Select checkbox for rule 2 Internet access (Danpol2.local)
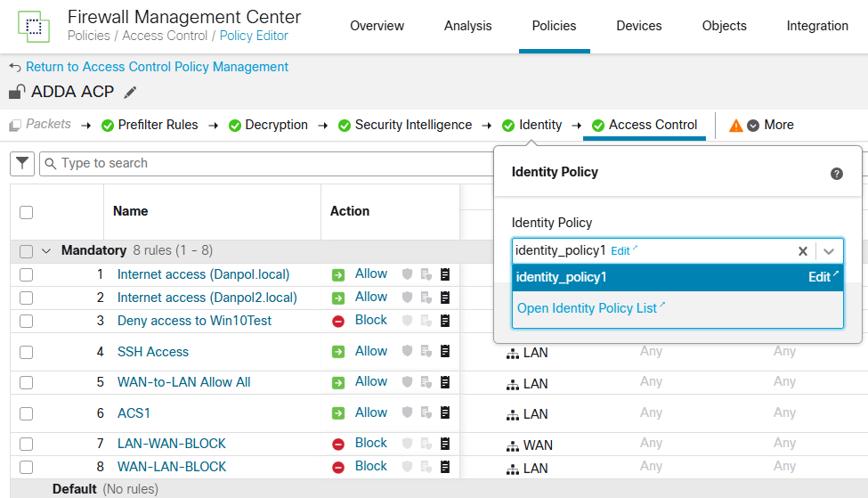Image resolution: width=868 pixels, height=498 pixels. tap(26, 298)
